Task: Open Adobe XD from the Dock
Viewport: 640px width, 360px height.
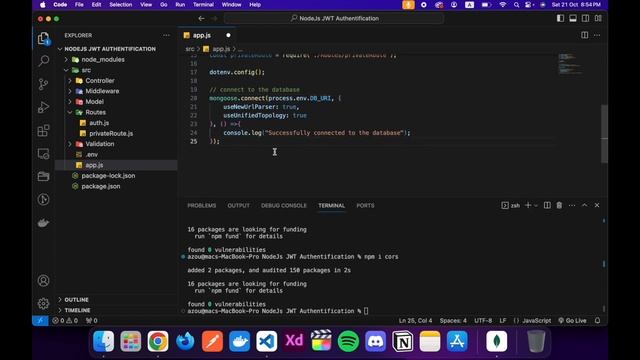Action: point(294,341)
